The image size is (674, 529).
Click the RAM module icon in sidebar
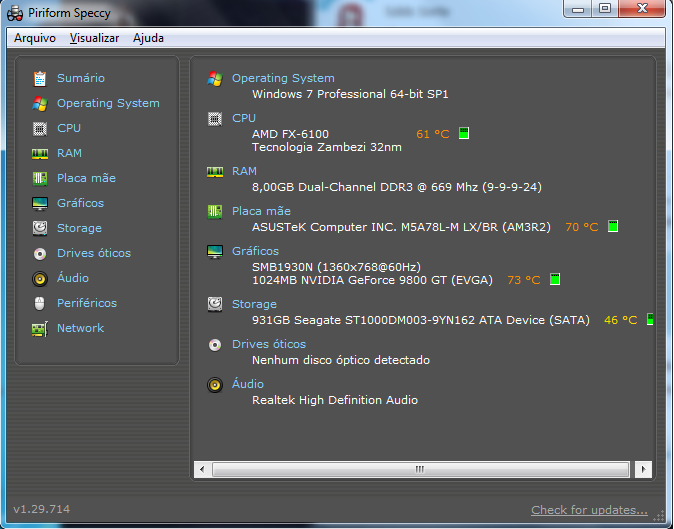click(40, 153)
